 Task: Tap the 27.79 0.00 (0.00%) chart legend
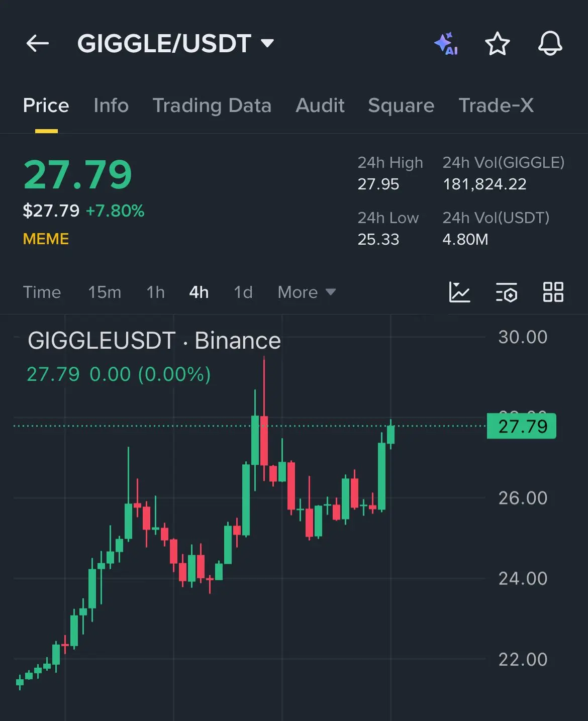pos(119,374)
